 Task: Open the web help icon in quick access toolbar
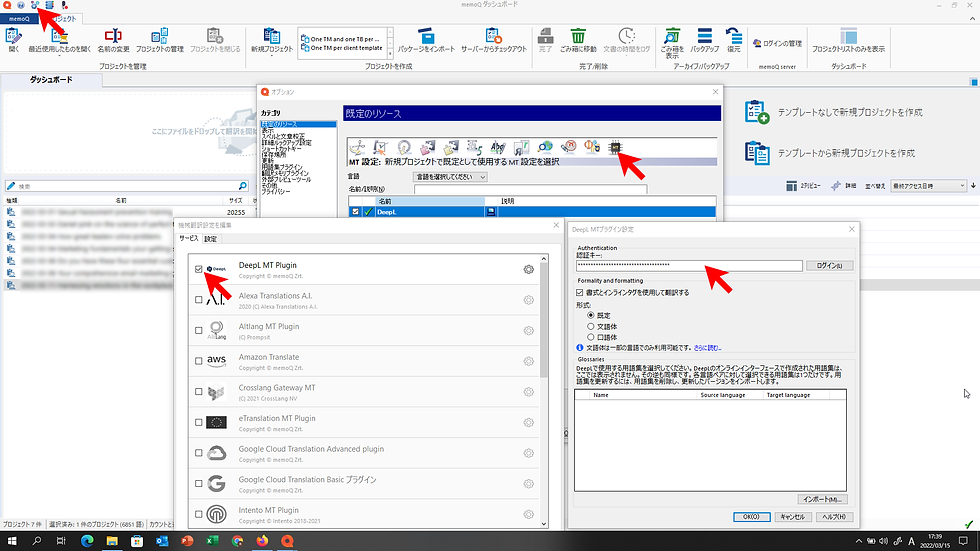(21, 5)
